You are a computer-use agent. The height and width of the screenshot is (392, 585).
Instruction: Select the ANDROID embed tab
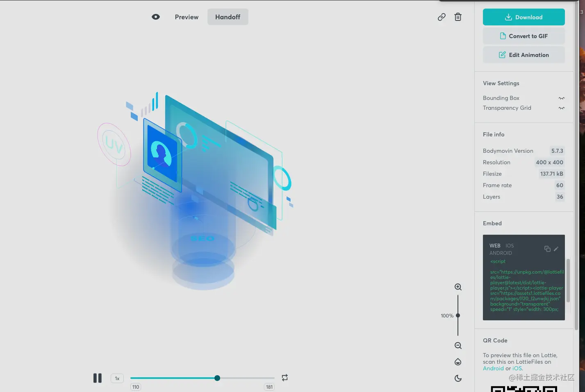[501, 253]
